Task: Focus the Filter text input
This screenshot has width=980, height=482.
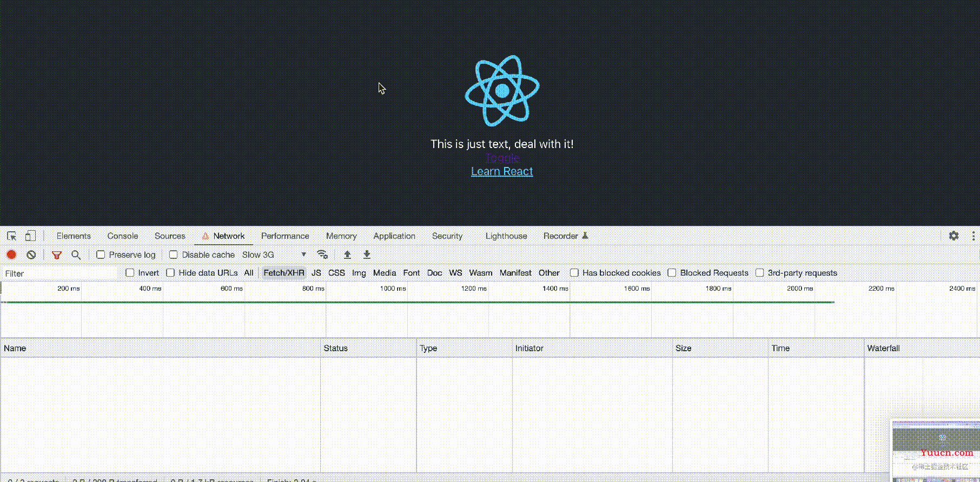Action: pyautogui.click(x=59, y=273)
